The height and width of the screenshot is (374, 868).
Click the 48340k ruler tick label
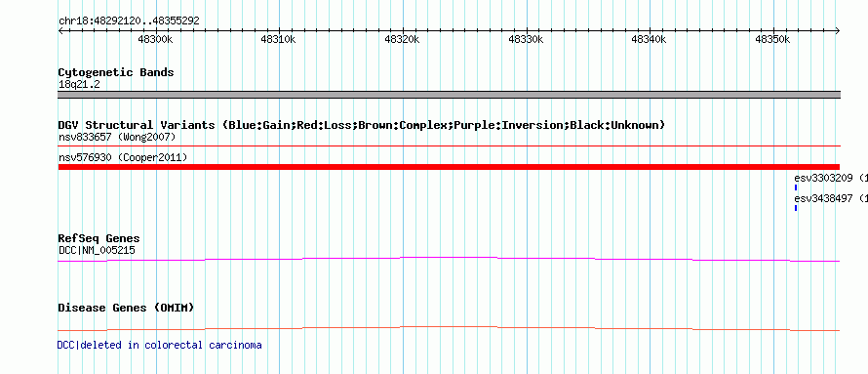[650, 40]
